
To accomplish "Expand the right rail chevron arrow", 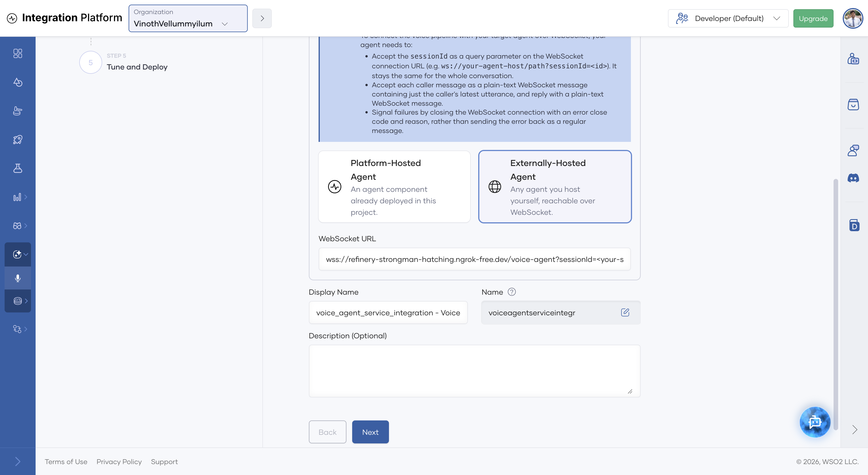I will pyautogui.click(x=854, y=430).
